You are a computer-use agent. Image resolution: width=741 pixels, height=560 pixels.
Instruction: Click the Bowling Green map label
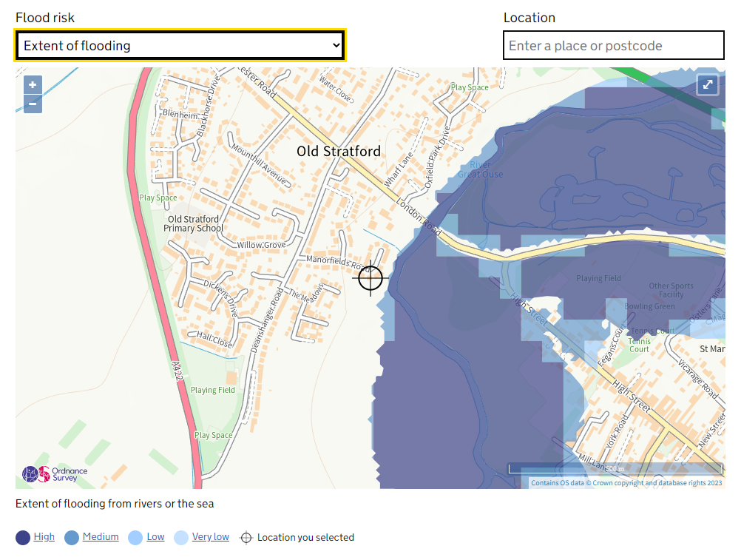pos(649,306)
